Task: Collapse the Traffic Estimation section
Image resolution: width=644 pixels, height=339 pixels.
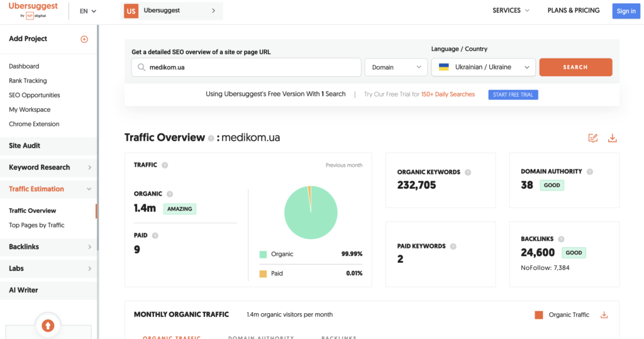Action: (x=48, y=189)
